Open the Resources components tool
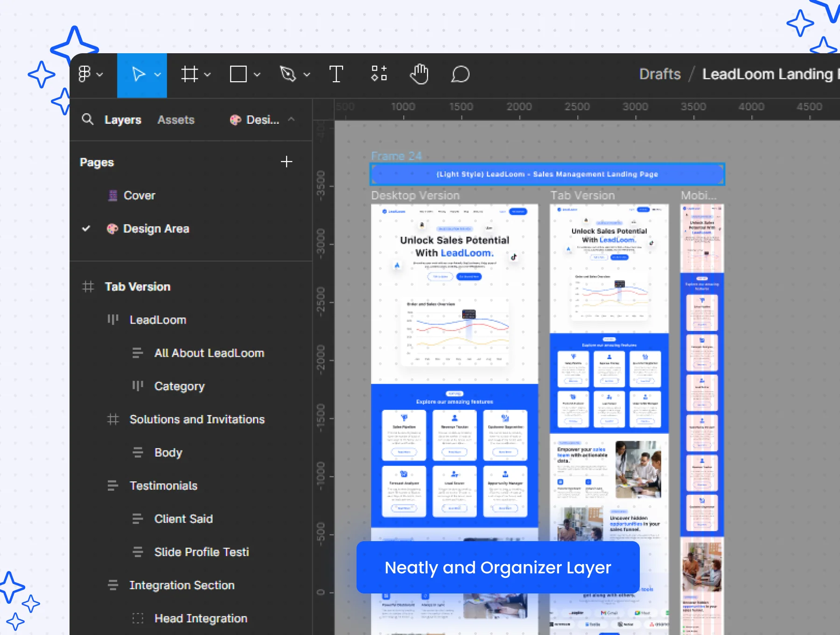Viewport: 840px width, 635px height. (379, 74)
